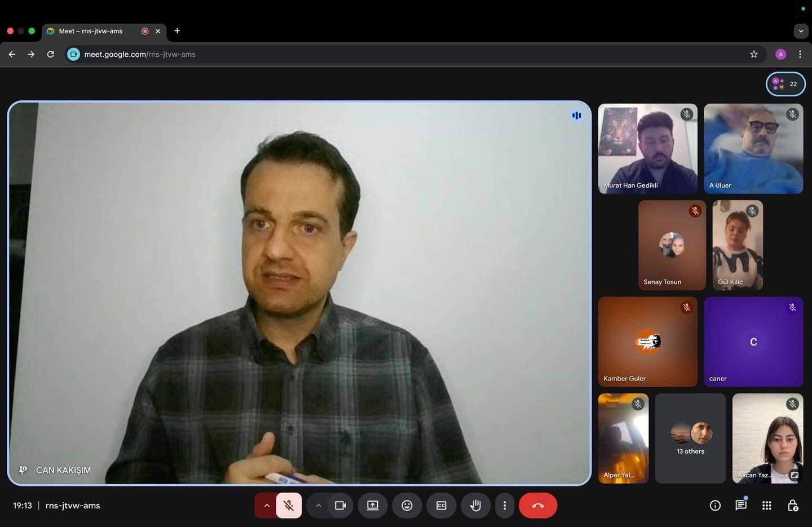The height and width of the screenshot is (527, 812).
Task: Open a new browser tab
Action: pos(177,31)
